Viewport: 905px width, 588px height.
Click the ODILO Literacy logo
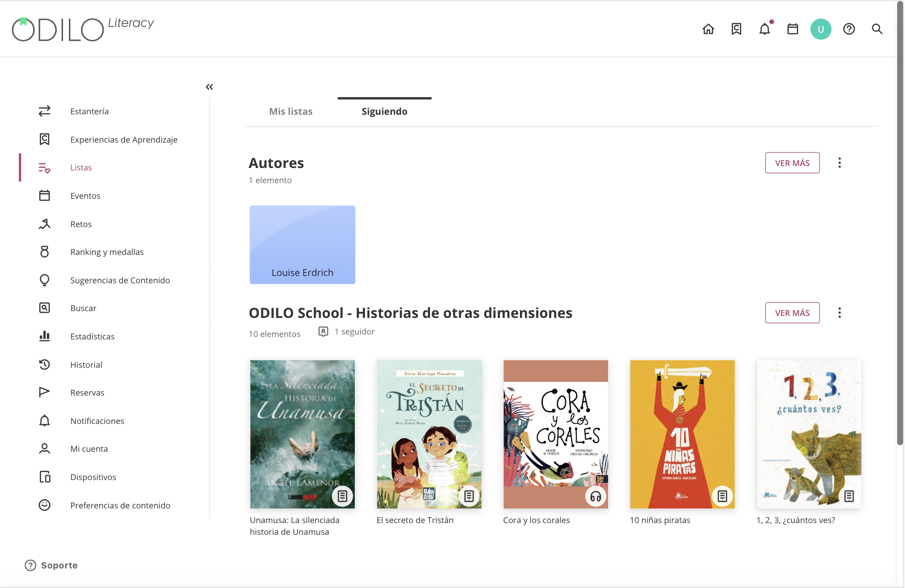(83, 29)
